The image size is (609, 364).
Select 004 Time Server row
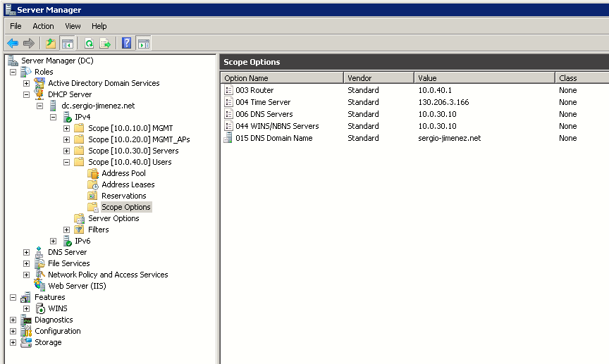414,102
